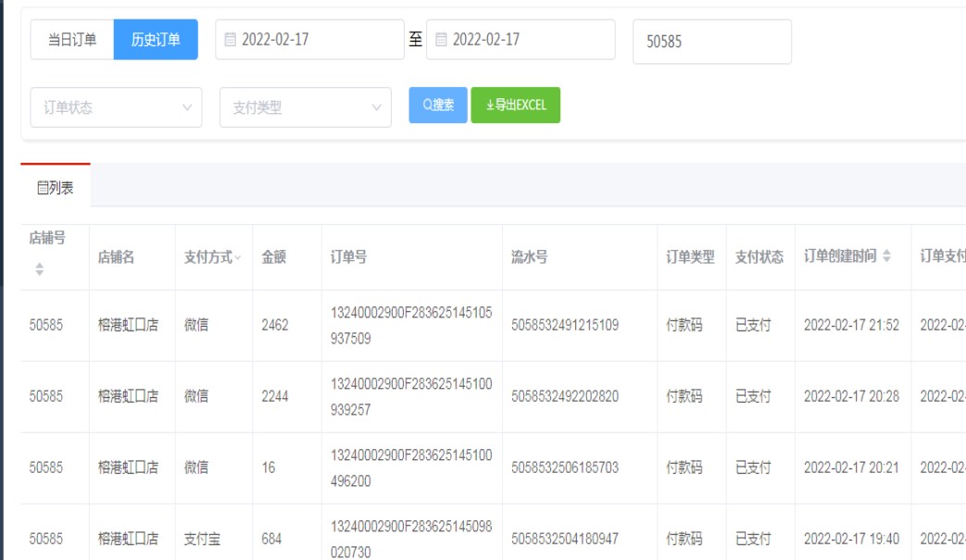
Task: Select order row with amount 2462
Action: pos(275,325)
